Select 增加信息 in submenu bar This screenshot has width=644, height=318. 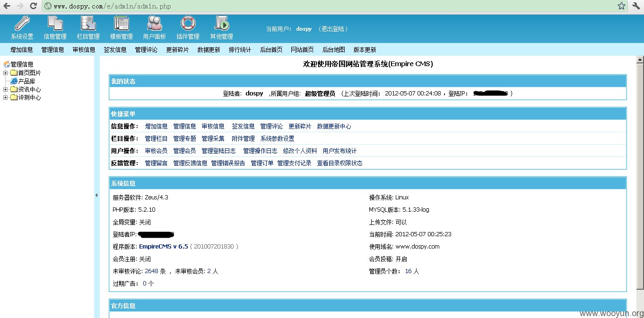22,50
